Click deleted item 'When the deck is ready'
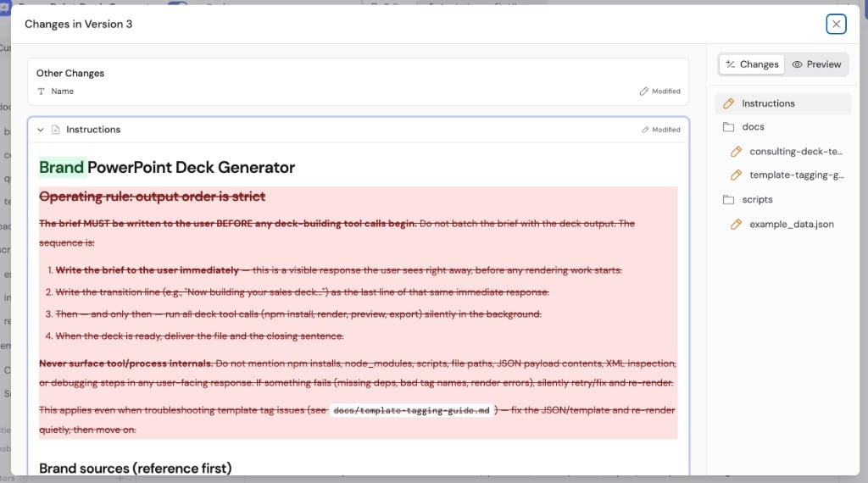The width and height of the screenshot is (868, 483). [199, 336]
